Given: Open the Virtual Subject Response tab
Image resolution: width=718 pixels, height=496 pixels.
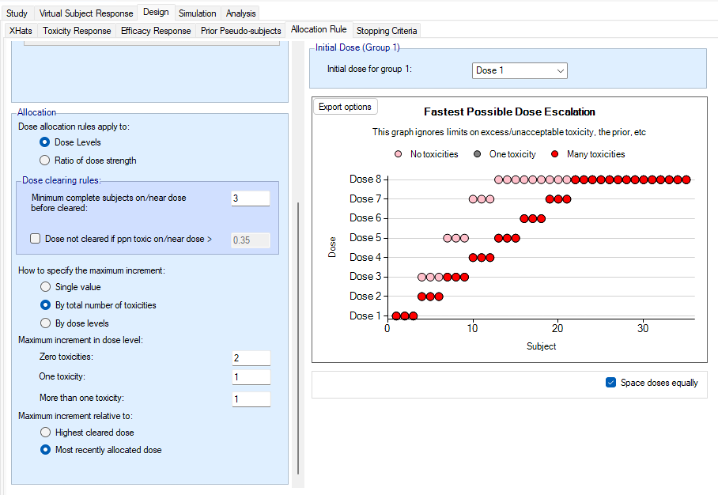Looking at the screenshot, I should point(84,13).
